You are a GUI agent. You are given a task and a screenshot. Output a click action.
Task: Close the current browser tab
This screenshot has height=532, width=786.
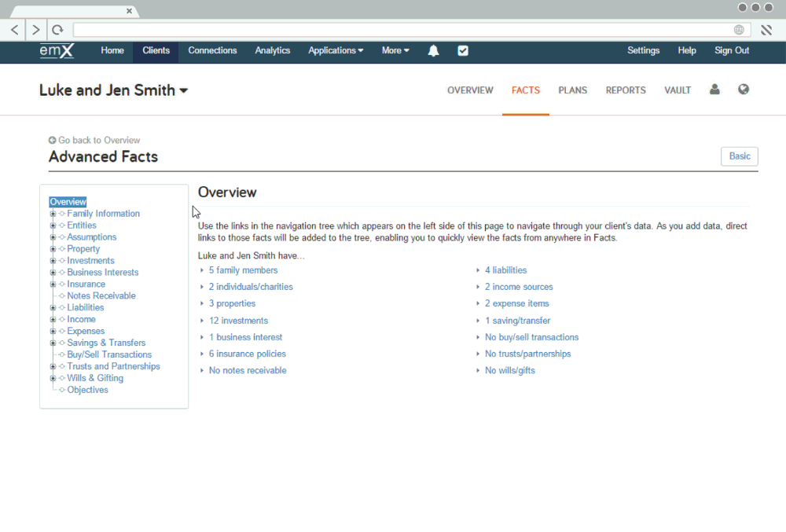[129, 10]
